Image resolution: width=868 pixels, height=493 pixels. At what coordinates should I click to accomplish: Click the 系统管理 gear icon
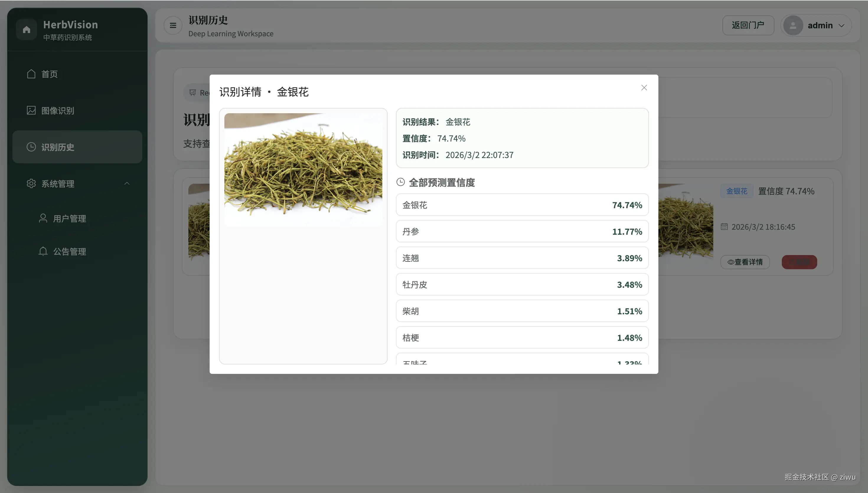(x=32, y=183)
